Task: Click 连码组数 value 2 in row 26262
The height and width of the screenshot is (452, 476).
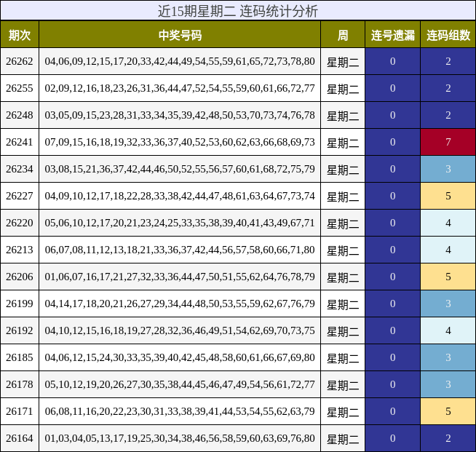Action: pos(448,61)
